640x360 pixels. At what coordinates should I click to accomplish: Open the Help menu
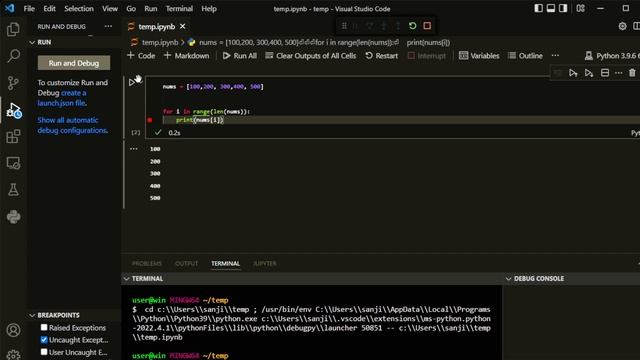click(209, 9)
